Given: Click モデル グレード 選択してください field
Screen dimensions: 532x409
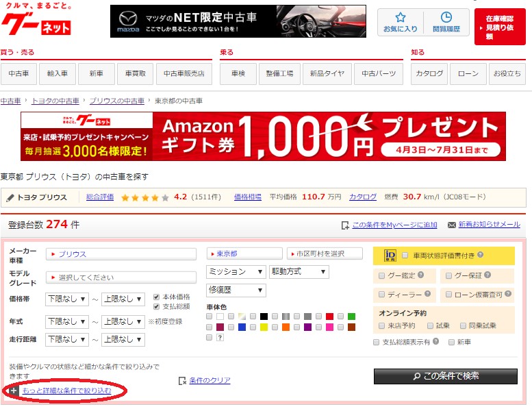Looking at the screenshot, I should [121, 277].
